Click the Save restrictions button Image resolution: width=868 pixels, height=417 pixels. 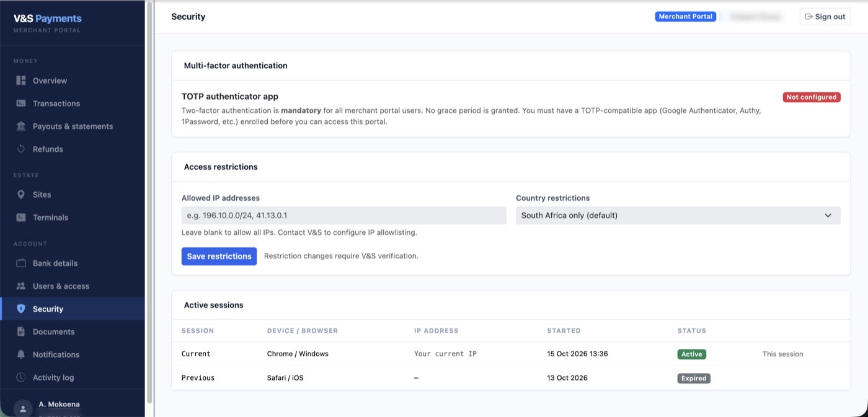point(219,257)
